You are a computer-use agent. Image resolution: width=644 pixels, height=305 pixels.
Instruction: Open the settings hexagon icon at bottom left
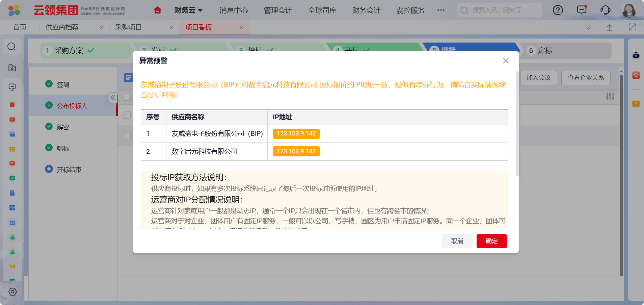(x=12, y=292)
